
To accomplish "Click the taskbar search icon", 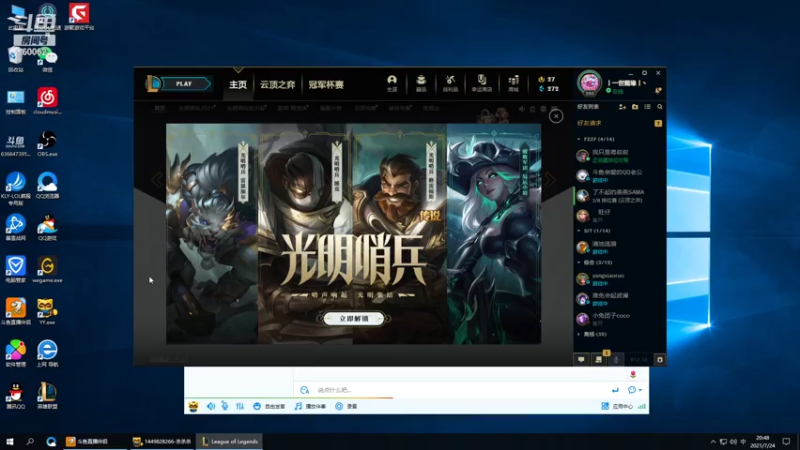I will click(x=30, y=441).
